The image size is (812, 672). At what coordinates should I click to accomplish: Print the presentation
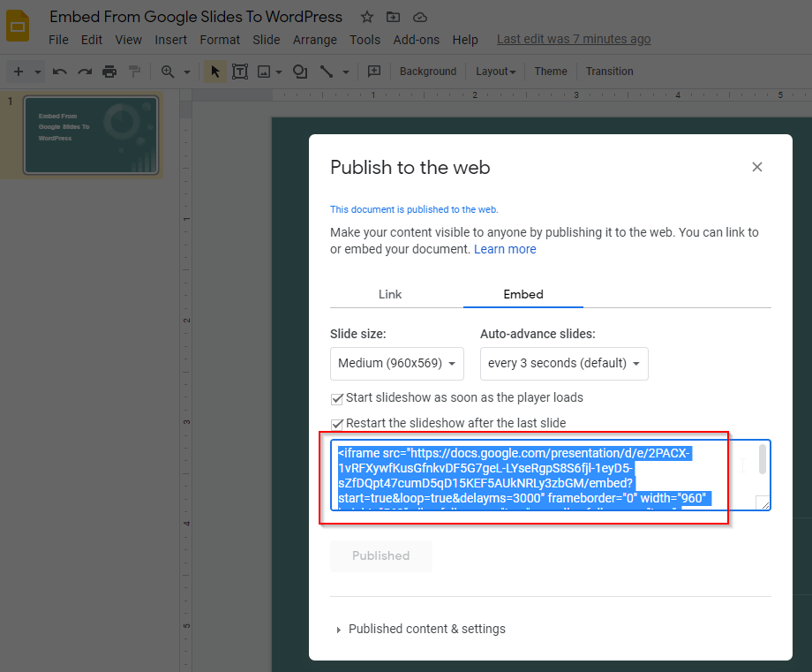tap(109, 72)
